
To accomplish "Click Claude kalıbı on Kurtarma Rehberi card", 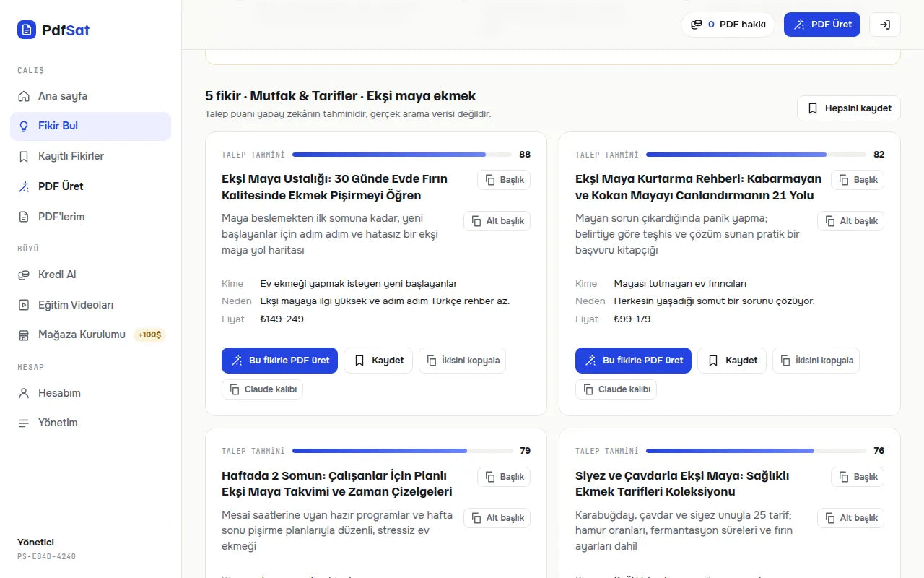I will tap(616, 389).
